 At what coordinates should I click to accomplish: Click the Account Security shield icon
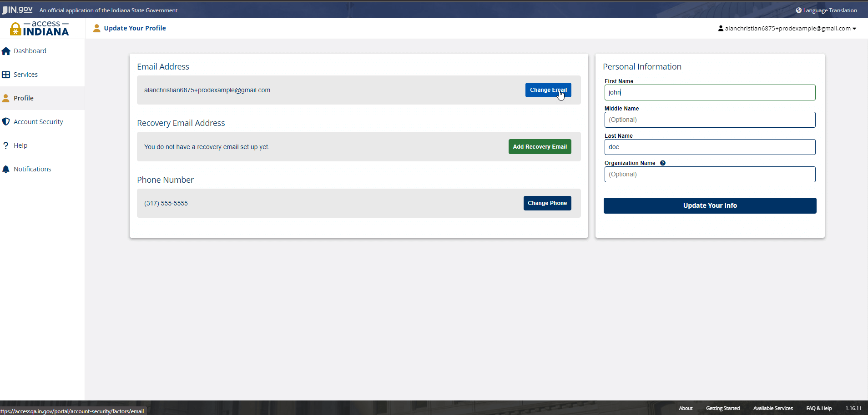click(6, 122)
